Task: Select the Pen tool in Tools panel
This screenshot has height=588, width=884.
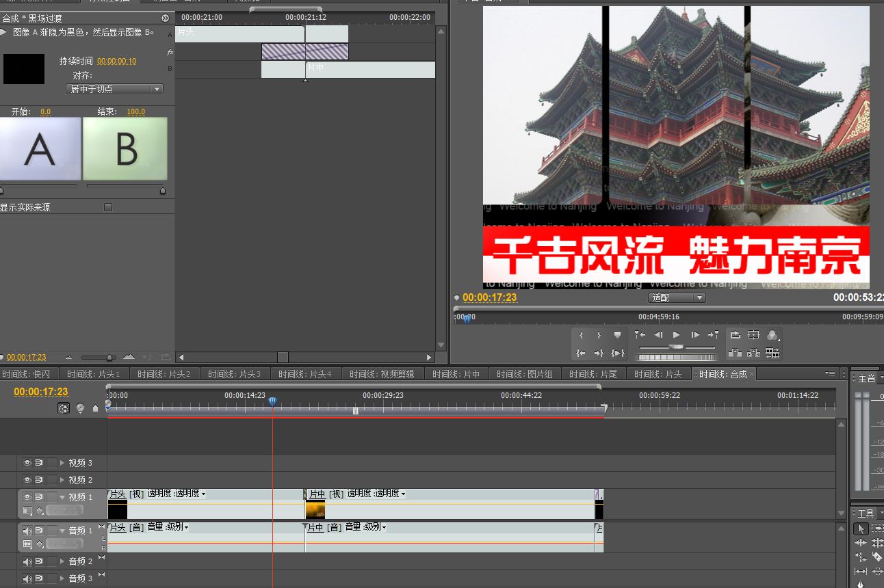Action: [861, 584]
